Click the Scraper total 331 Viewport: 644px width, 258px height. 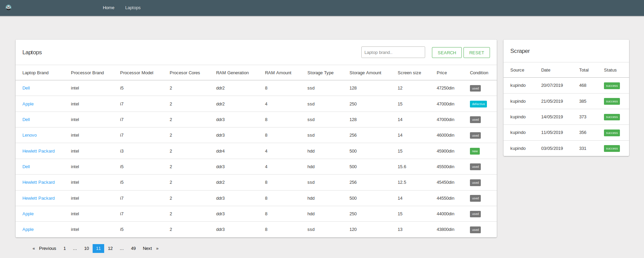583,148
